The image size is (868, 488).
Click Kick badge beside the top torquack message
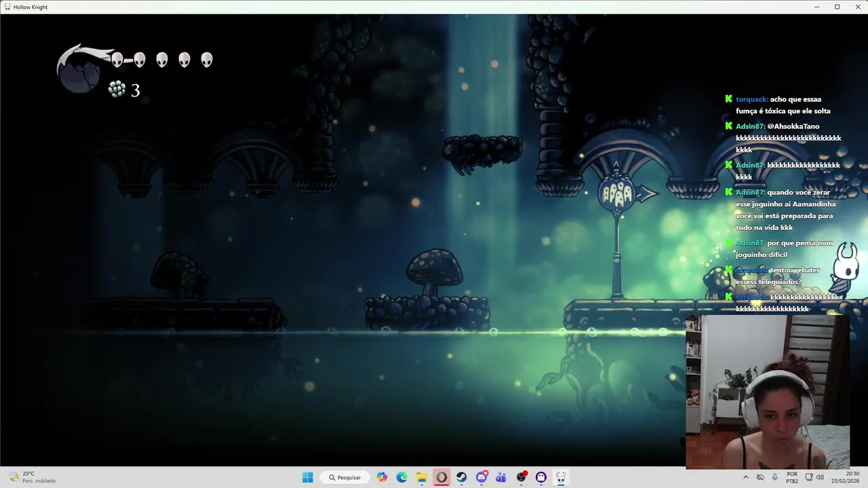click(x=728, y=99)
